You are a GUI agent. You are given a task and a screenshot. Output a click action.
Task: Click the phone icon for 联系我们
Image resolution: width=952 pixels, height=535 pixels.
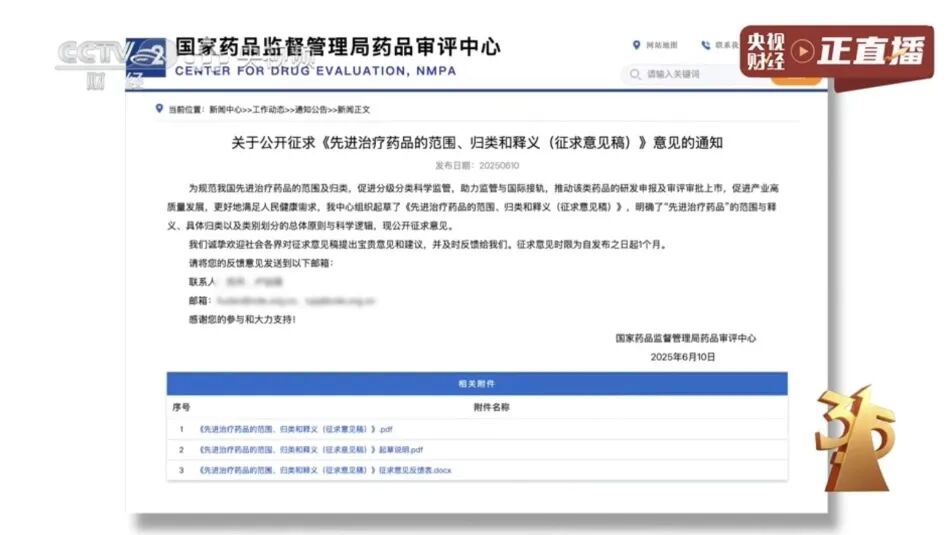click(x=706, y=45)
